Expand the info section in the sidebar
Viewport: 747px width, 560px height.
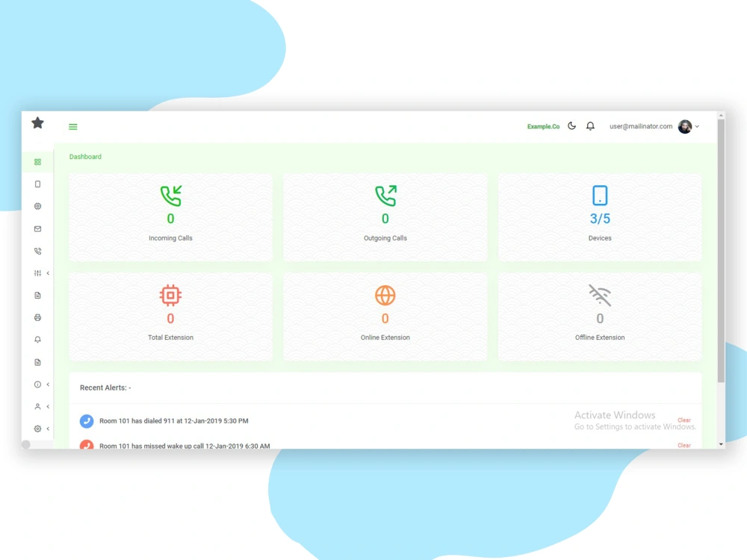(x=37, y=385)
